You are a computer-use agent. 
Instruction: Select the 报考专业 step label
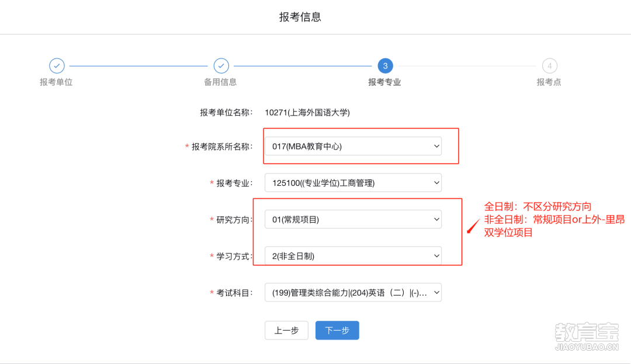pos(384,82)
